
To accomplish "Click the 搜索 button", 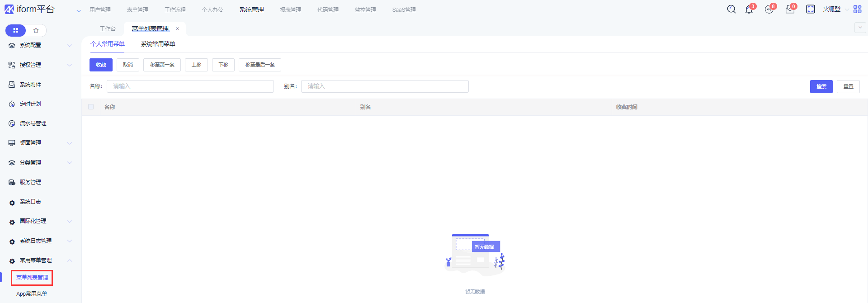I will coord(821,86).
